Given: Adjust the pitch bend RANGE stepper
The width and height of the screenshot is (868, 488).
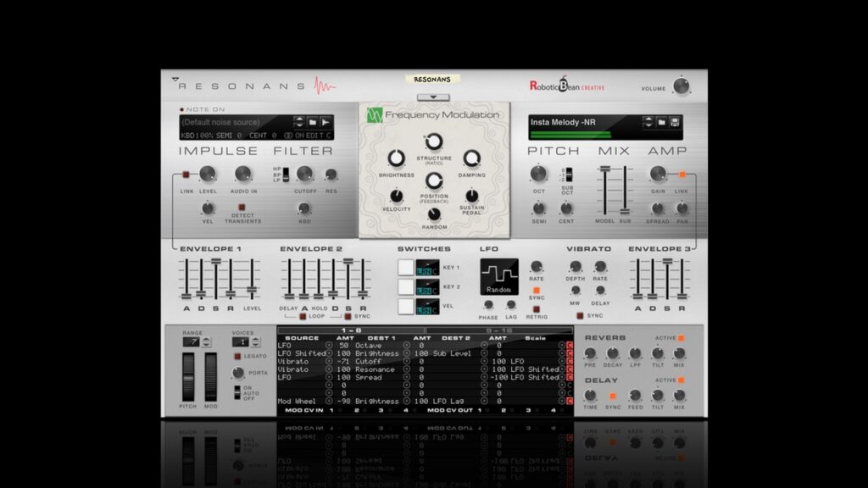Looking at the screenshot, I should click(x=207, y=342).
